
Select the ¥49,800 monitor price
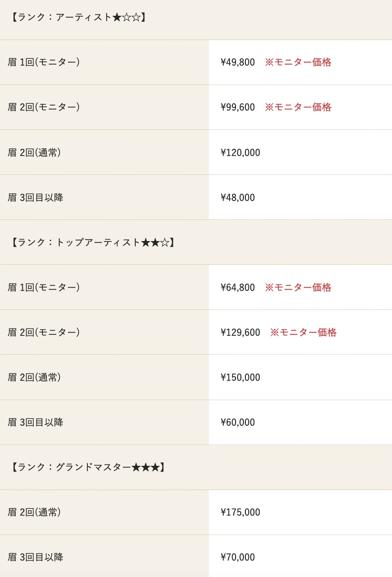tap(237, 62)
